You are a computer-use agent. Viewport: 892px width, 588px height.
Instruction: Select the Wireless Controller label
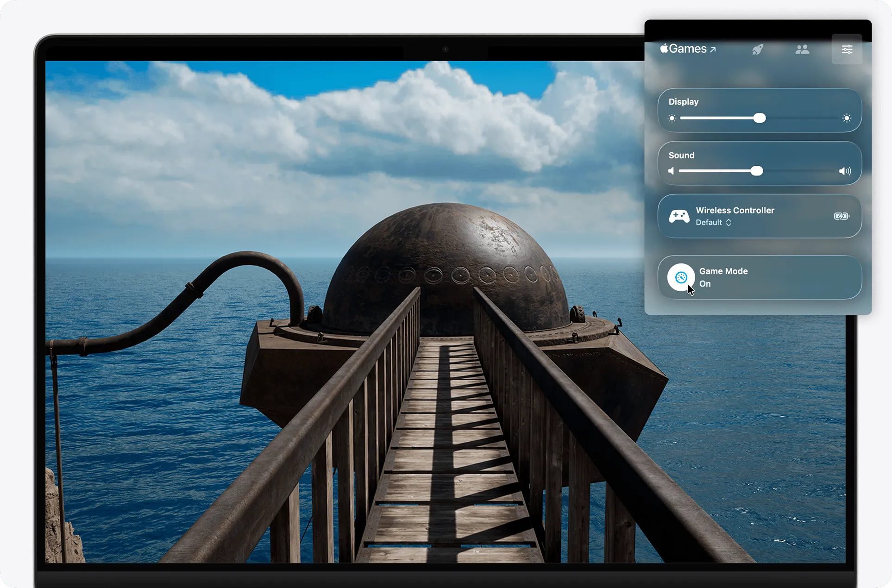click(735, 210)
